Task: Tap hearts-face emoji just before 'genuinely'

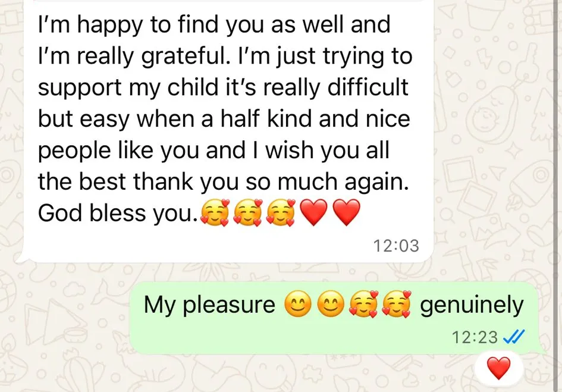Action: coord(397,305)
